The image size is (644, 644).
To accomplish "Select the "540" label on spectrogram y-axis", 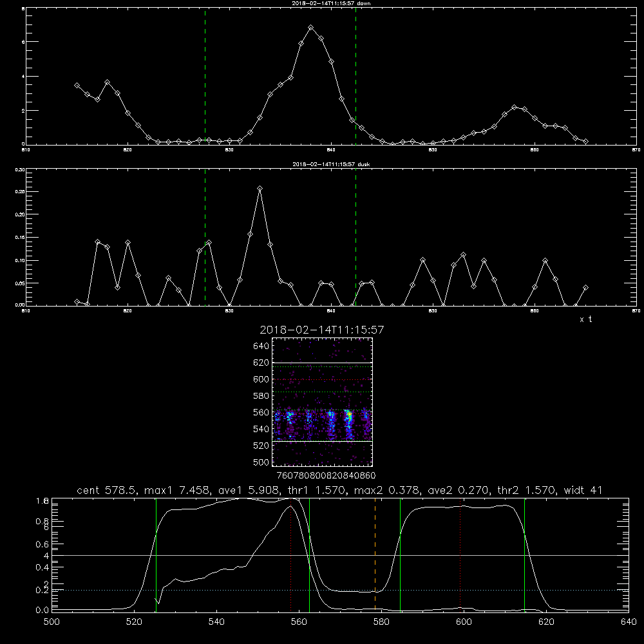I will (261, 429).
